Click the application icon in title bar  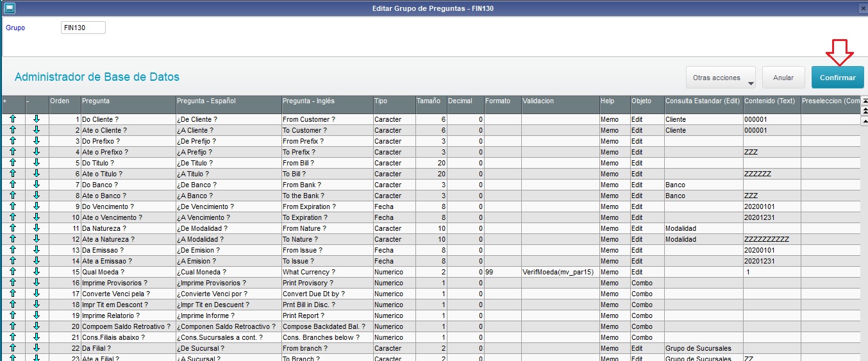(9, 8)
